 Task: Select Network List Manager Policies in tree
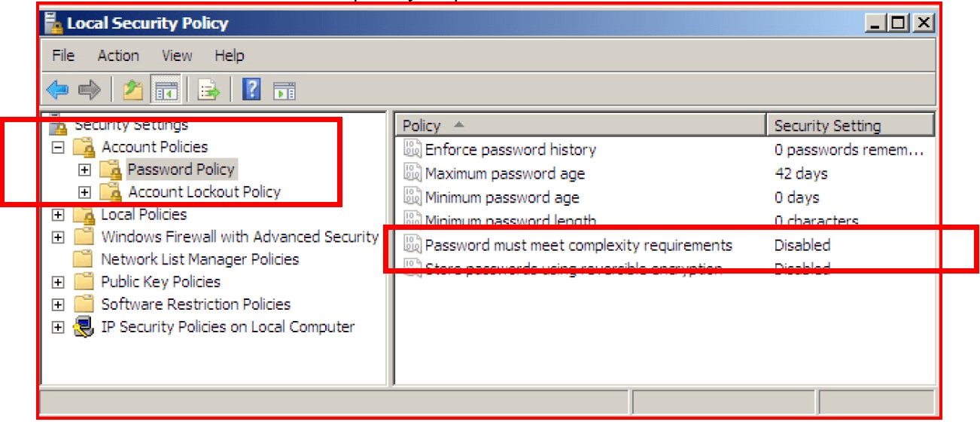click(x=199, y=259)
